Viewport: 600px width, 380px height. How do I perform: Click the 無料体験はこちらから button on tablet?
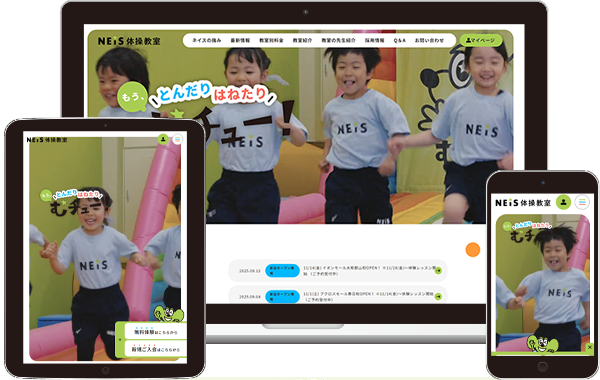click(156, 332)
